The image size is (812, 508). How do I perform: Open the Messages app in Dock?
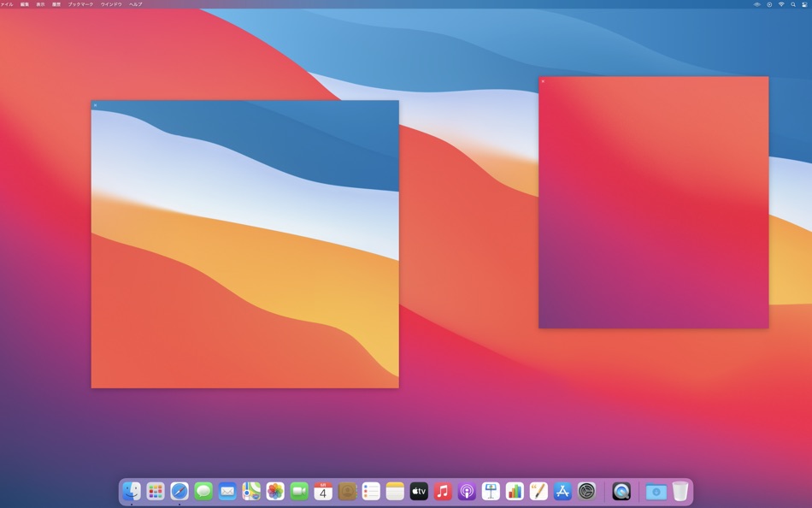203,491
